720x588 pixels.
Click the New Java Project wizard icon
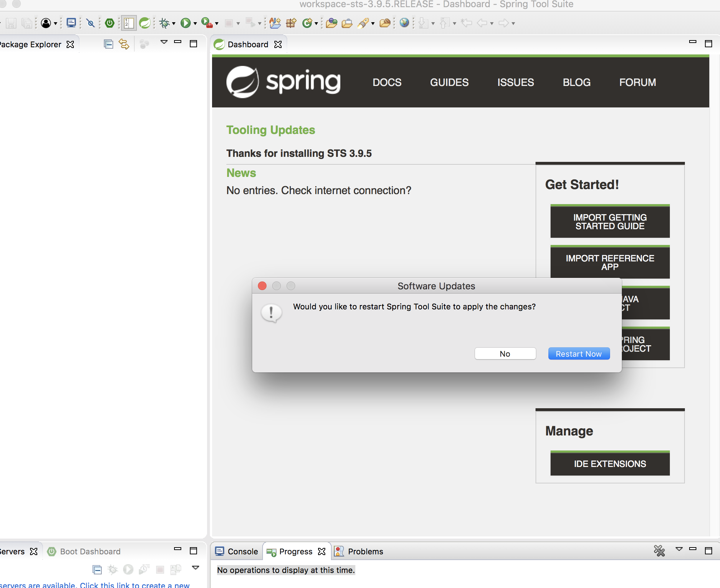pos(275,23)
